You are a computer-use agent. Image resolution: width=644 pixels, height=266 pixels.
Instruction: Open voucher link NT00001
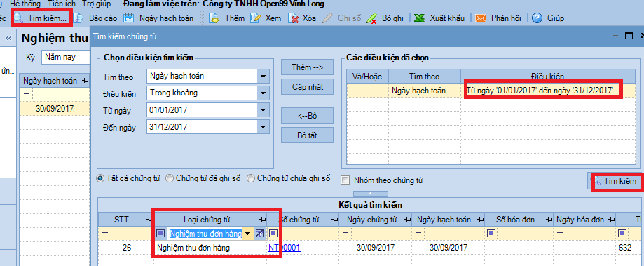(285, 248)
